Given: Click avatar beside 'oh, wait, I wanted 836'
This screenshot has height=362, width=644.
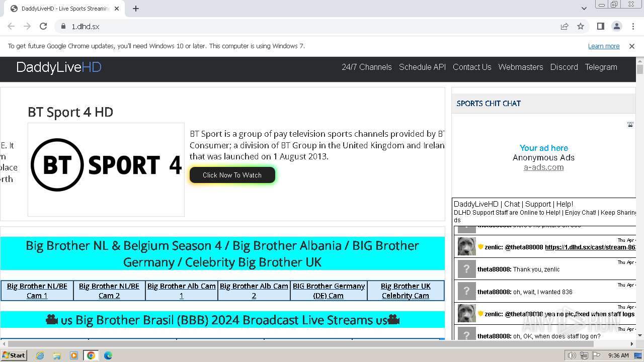Looking at the screenshot, I should (x=466, y=291).
